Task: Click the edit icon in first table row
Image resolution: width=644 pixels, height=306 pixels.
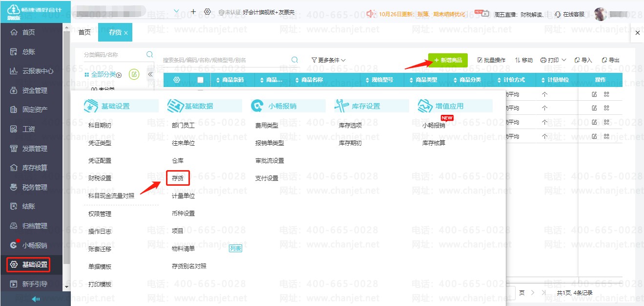Action: pyautogui.click(x=594, y=94)
